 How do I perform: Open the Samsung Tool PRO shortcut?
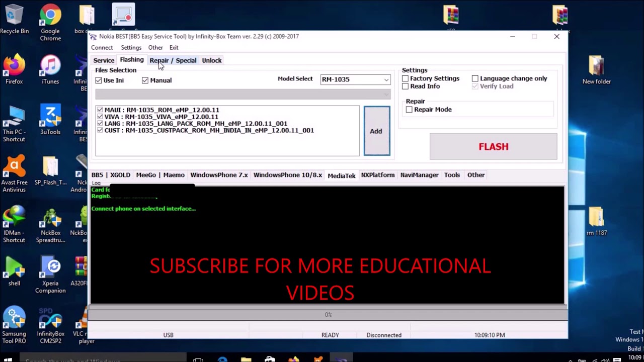[x=14, y=325]
